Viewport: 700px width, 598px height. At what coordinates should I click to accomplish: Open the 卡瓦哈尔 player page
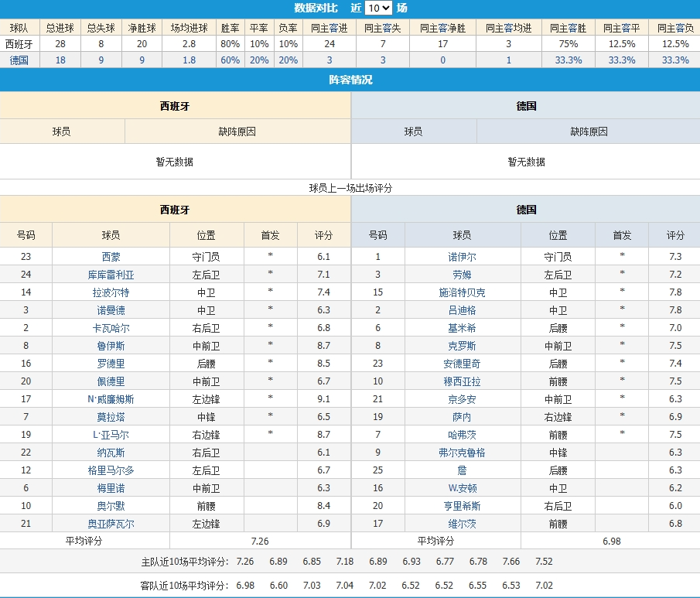[x=111, y=328]
